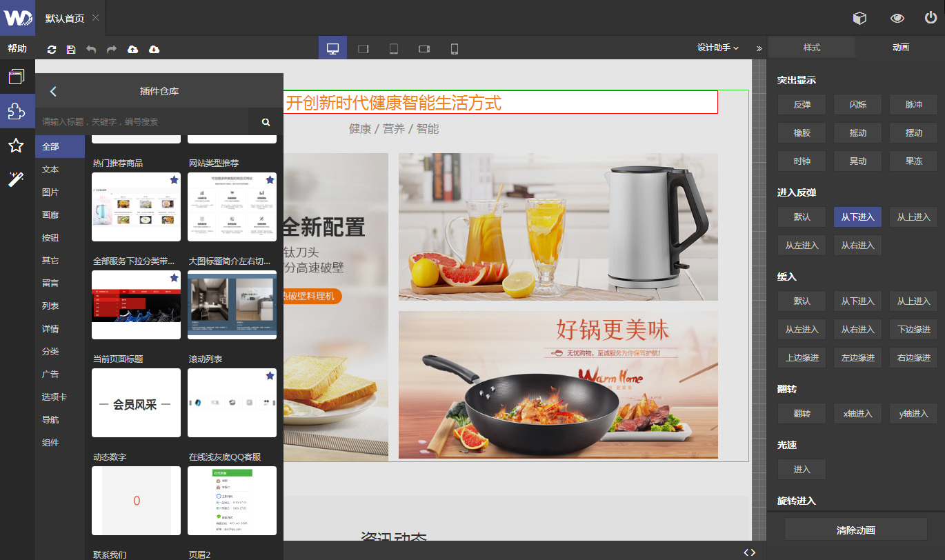Screen dimensions: 945x560
Task: Click the save disk icon
Action: click(x=71, y=49)
